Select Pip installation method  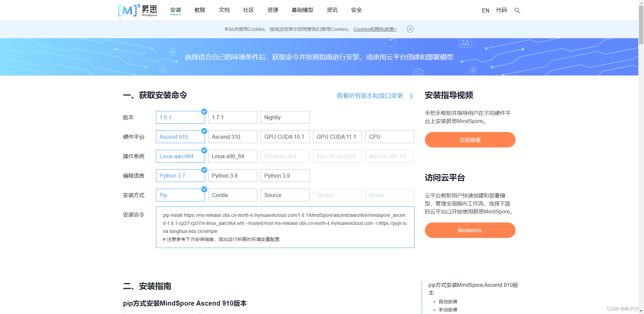coord(180,195)
